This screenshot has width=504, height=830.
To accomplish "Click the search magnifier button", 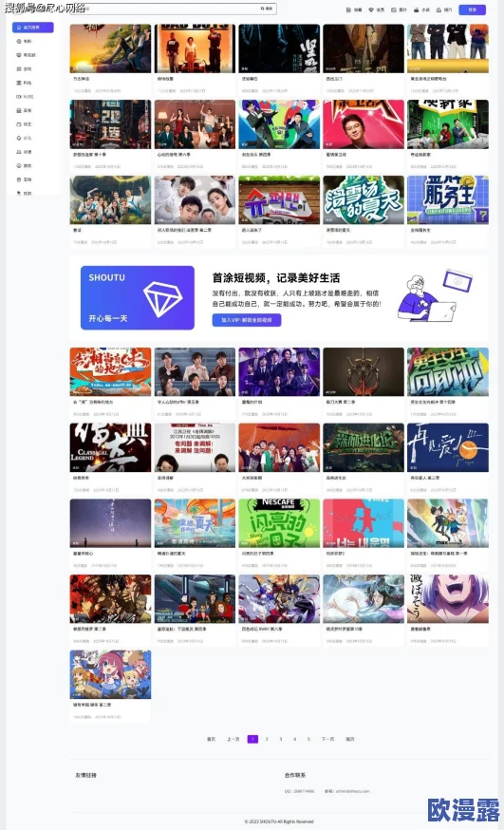I will coord(267,9).
